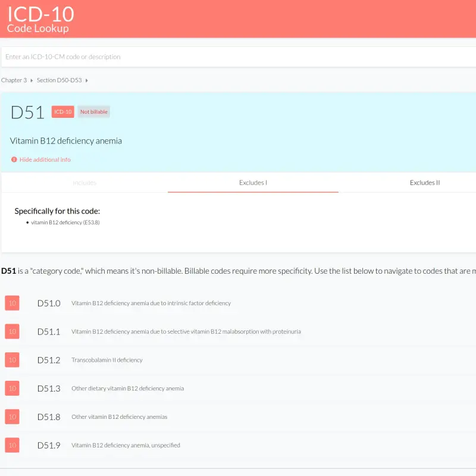
Task: Open code D51.9
Action: point(49,445)
